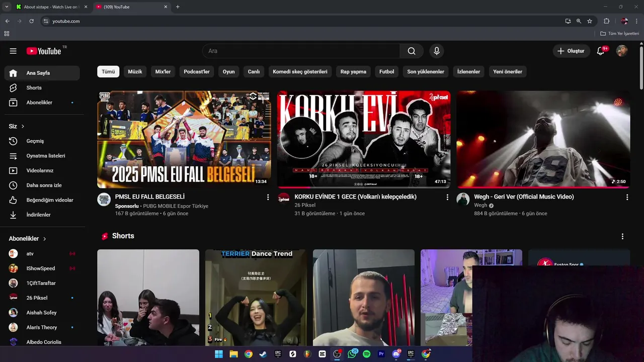Open Spotify from taskbar

pyautogui.click(x=366, y=354)
